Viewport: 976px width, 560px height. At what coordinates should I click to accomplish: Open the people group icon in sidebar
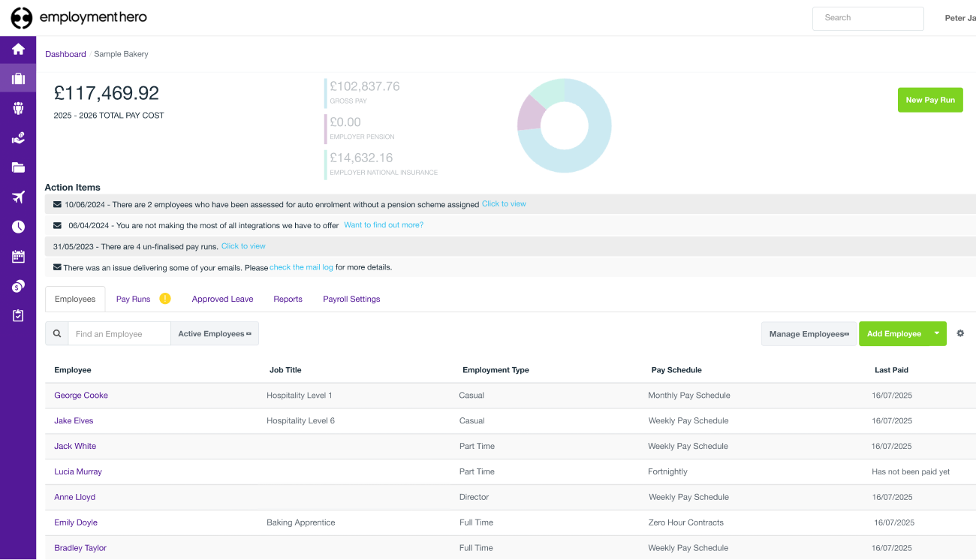pos(18,108)
